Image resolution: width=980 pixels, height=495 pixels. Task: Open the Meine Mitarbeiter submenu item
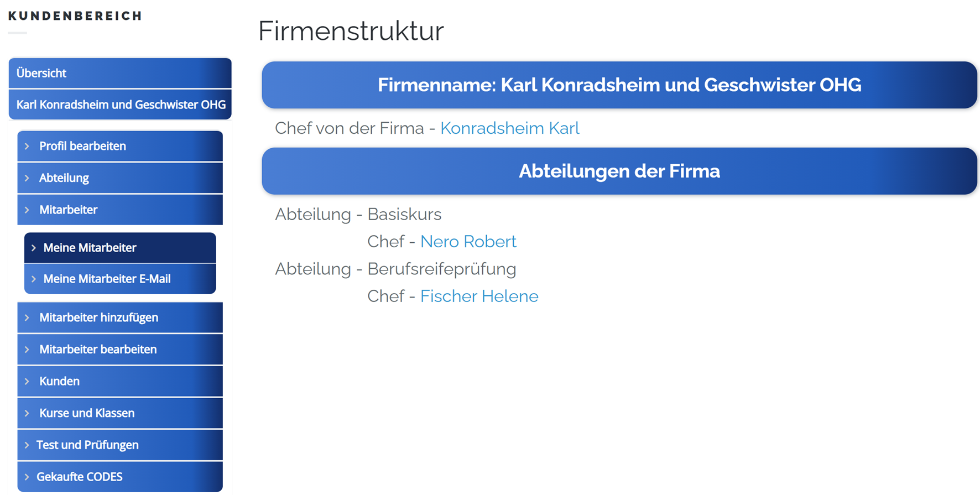click(x=90, y=248)
